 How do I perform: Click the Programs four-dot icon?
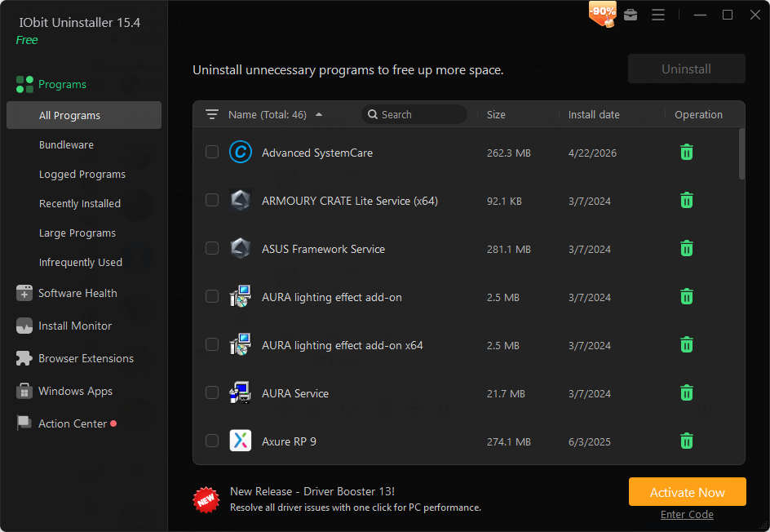point(24,84)
